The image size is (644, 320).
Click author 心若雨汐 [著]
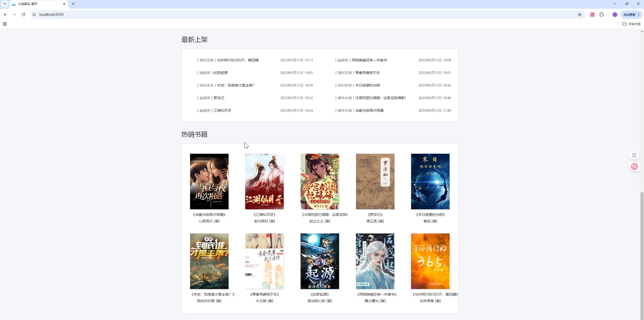209,221
